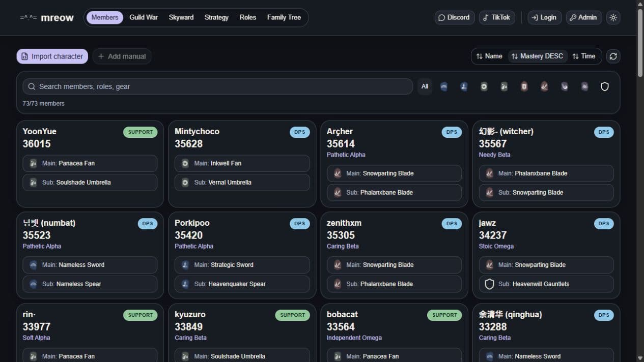Open the Discord link
Image resolution: width=644 pixels, height=362 pixels.
(x=455, y=18)
